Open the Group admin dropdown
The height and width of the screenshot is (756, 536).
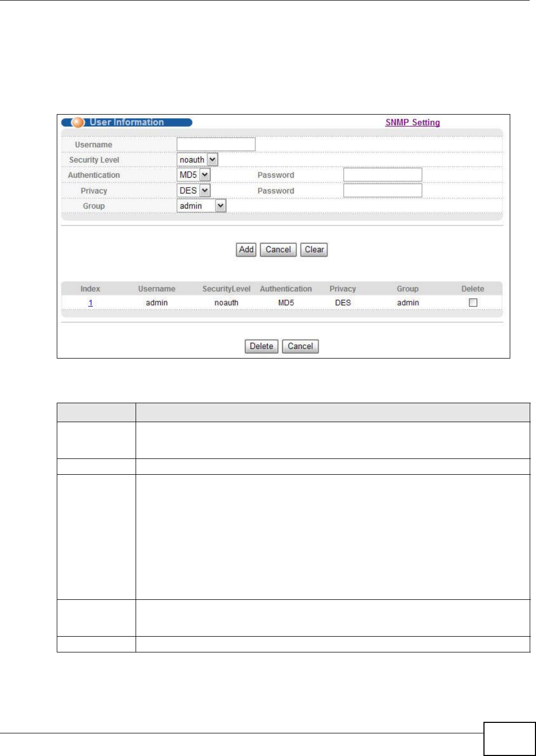tap(201, 206)
